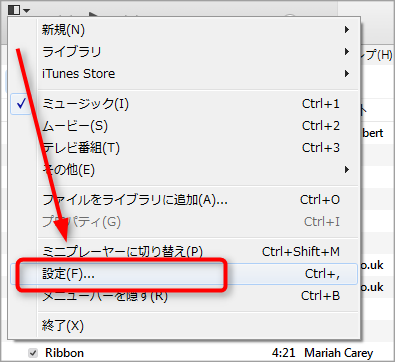Open the iTunes Store submenu
Viewport: 395px width, 362px height.
point(184,74)
